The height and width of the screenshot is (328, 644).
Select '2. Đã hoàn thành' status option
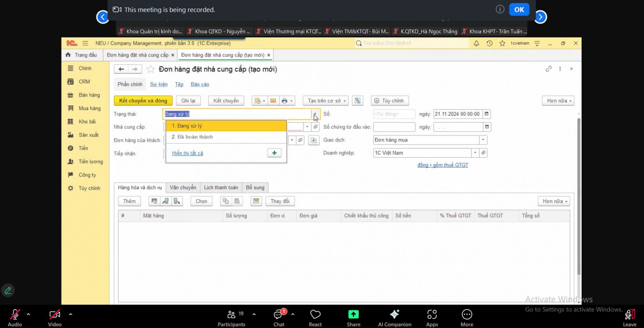point(192,137)
